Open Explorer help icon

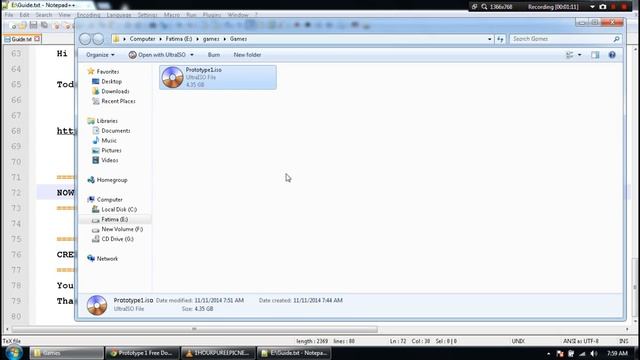[612, 55]
